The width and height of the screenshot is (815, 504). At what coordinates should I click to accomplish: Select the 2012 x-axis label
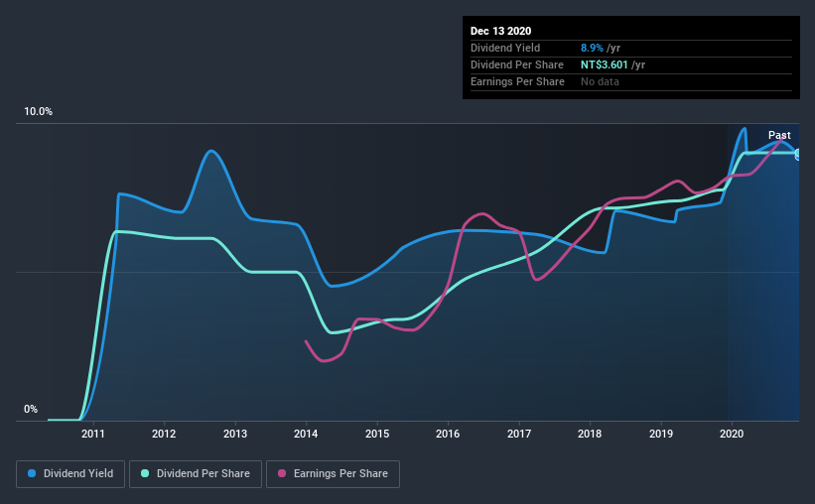tap(164, 434)
